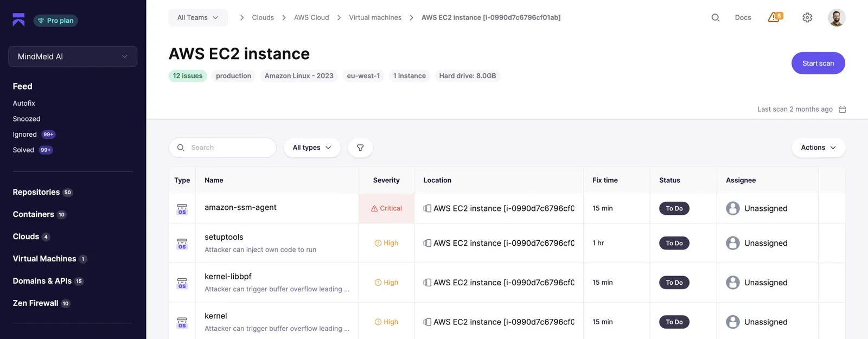868x339 pixels.
Task: Click assignee avatar in setuptools row
Action: point(733,243)
